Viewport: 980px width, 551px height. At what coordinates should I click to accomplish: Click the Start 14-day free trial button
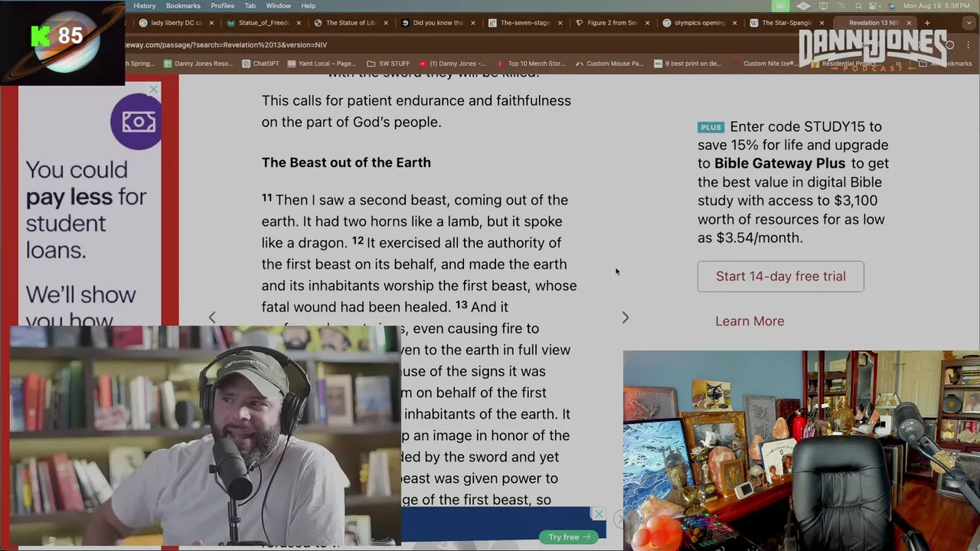780,276
